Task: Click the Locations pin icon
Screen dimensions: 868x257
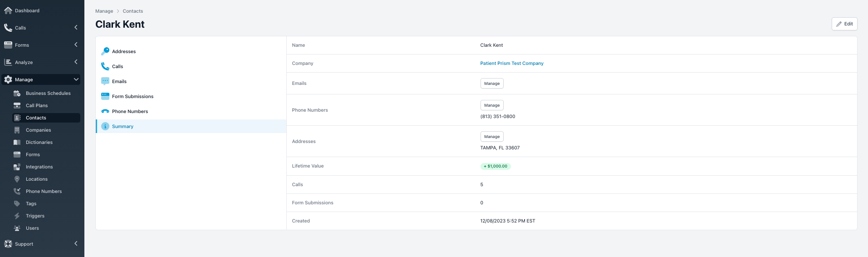Action: pyautogui.click(x=17, y=179)
